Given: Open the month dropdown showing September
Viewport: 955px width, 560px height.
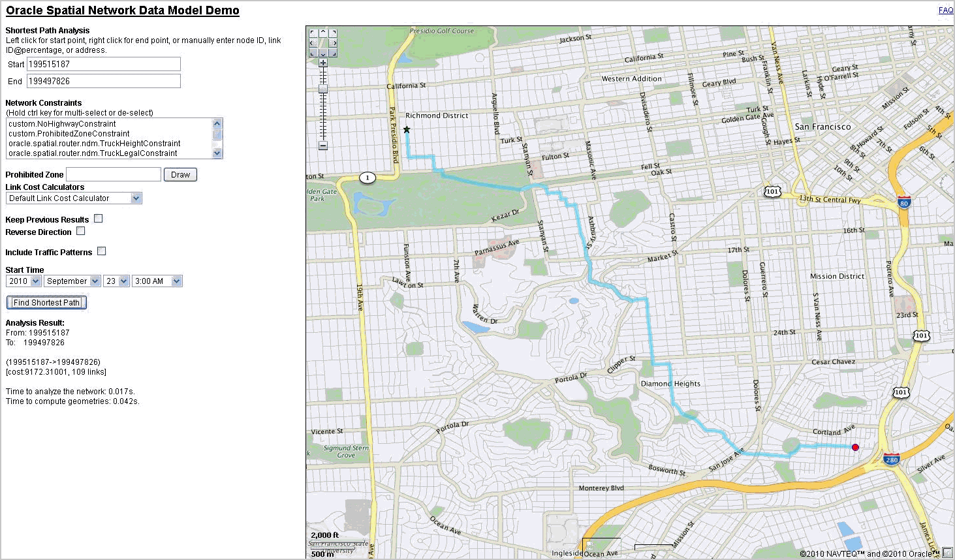Looking at the screenshot, I should [72, 281].
